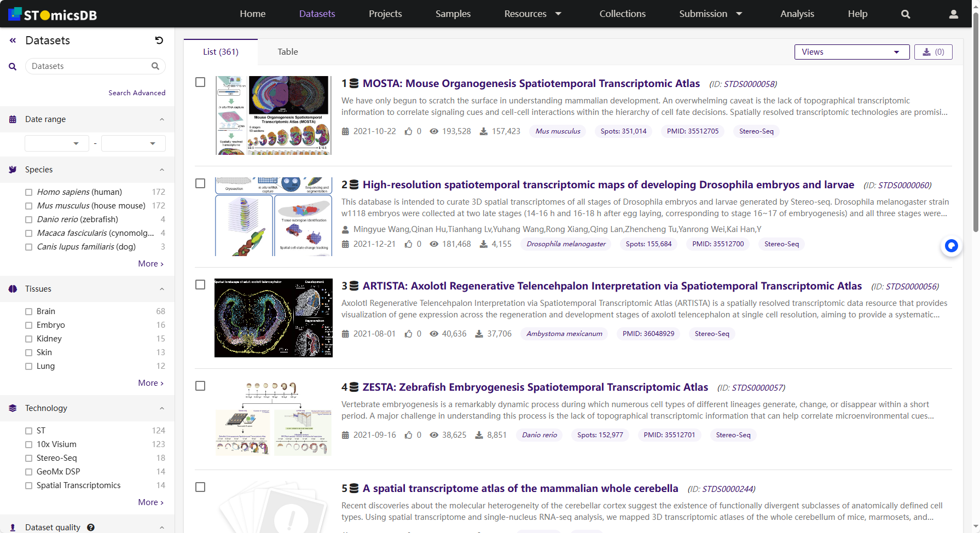This screenshot has width=980, height=533.
Task: Click the database icon beside ARTISTA title
Action: (x=354, y=286)
